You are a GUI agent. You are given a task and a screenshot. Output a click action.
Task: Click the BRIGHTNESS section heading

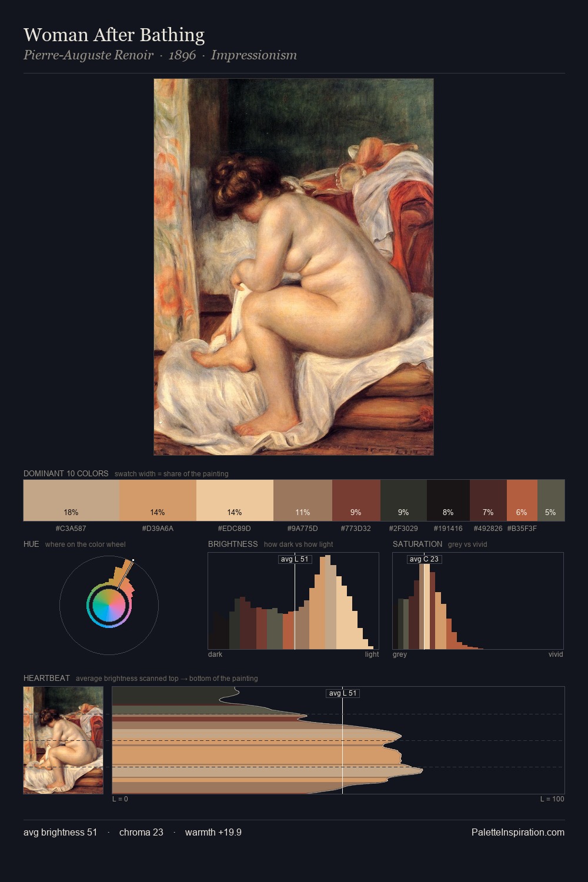(233, 544)
